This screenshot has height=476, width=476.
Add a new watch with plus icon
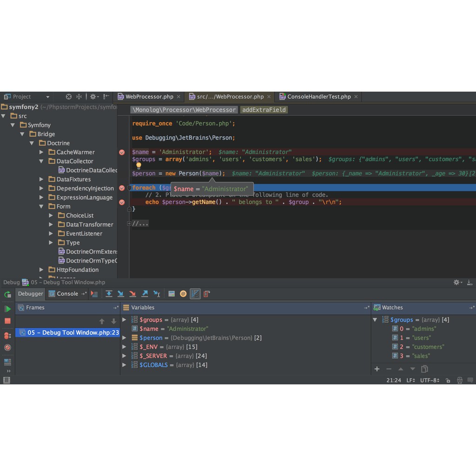(377, 369)
